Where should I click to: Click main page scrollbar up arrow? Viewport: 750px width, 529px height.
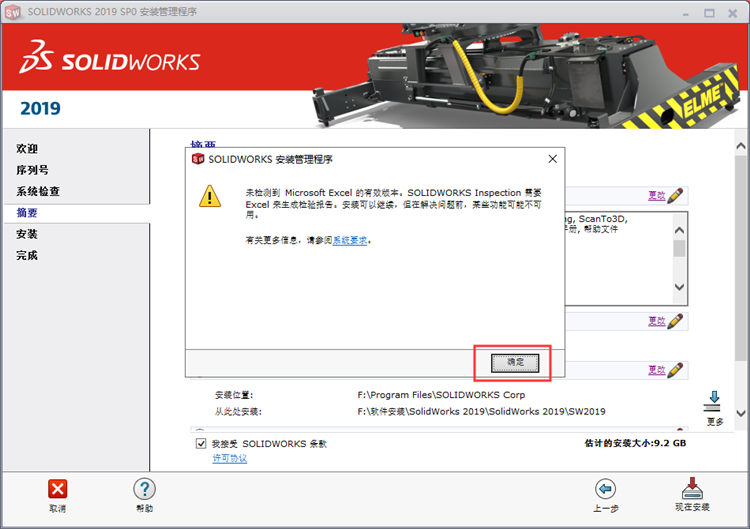(x=740, y=146)
